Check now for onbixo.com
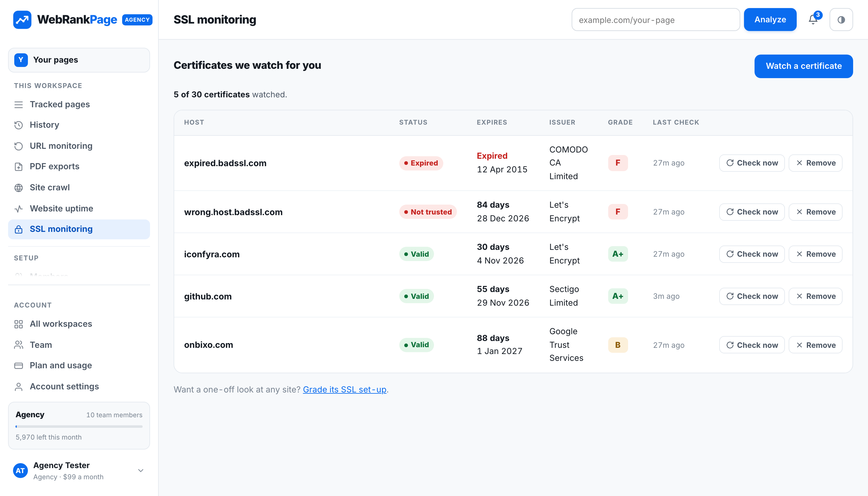 (752, 345)
